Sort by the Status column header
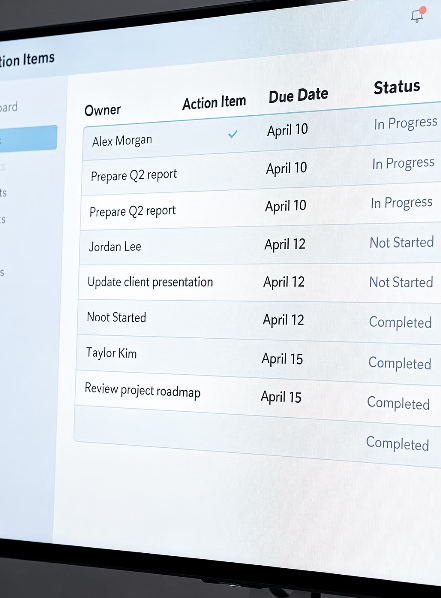 (397, 87)
